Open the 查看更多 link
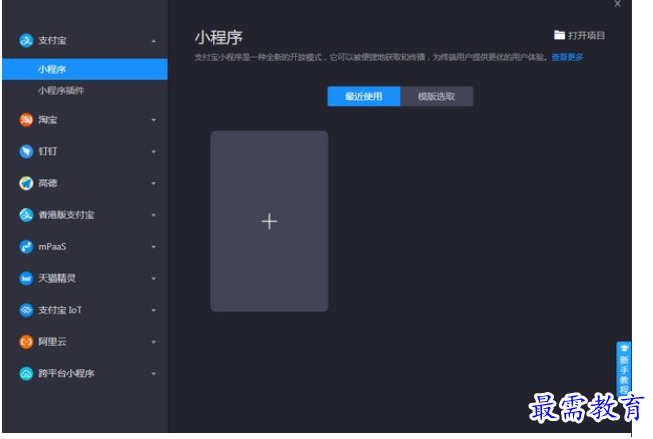The height and width of the screenshot is (439, 653). tap(567, 57)
